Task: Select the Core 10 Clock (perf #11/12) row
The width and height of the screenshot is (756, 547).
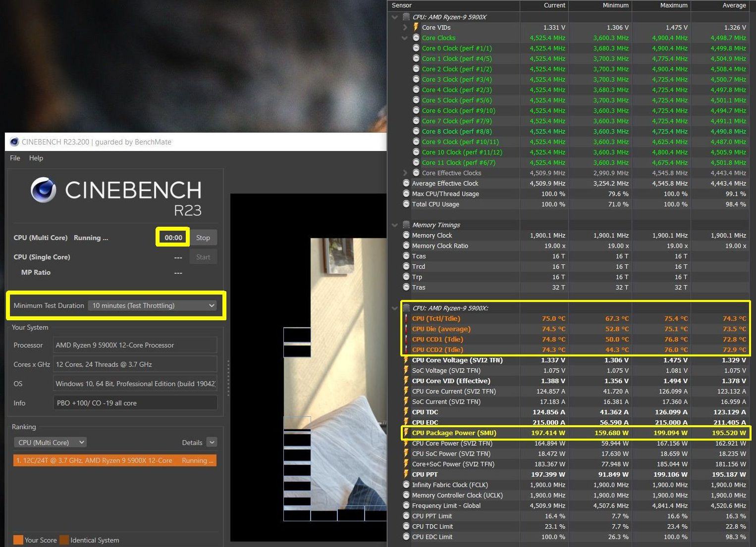Action: [x=575, y=152]
